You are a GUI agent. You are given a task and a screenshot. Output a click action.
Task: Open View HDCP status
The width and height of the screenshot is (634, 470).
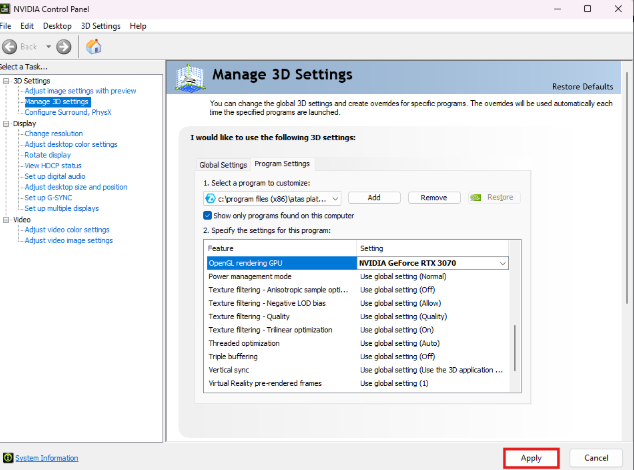click(53, 165)
